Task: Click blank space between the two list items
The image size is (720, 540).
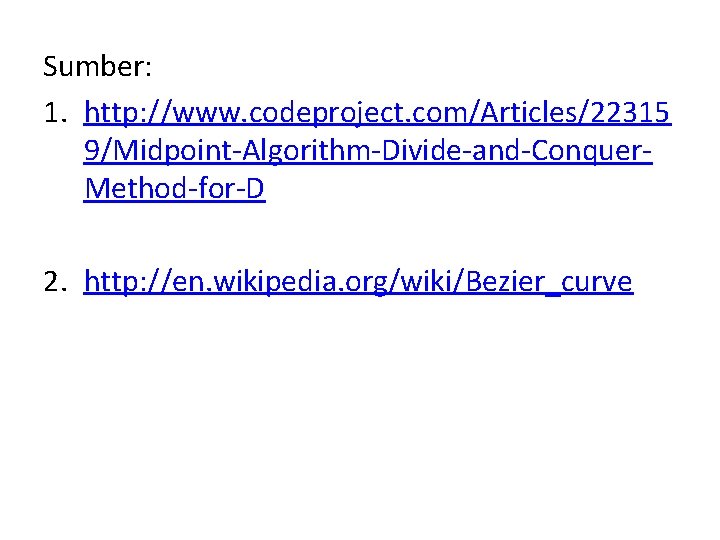Action: coord(360,235)
